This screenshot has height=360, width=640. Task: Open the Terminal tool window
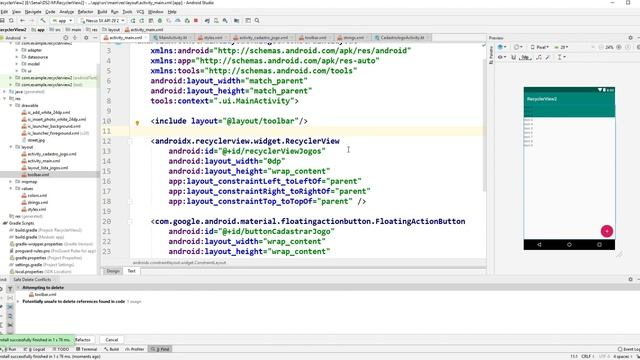pos(87,349)
